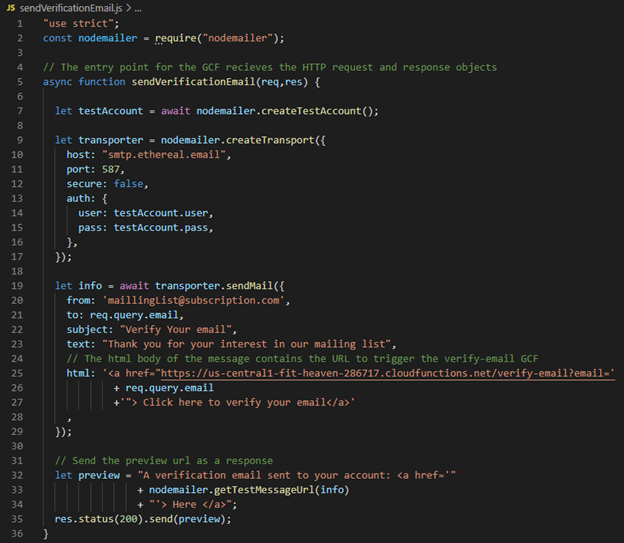Image resolution: width=624 pixels, height=543 pixels.
Task: Click function name sendVerificationEmail
Action: 193,82
